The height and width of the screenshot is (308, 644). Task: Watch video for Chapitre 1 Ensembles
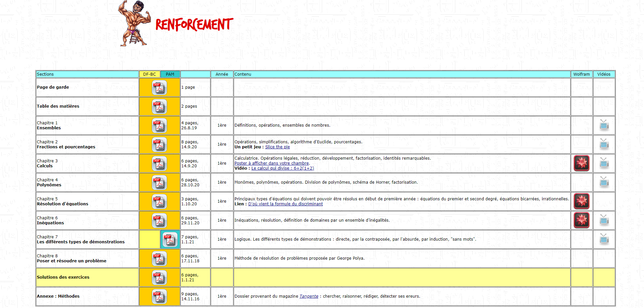click(x=604, y=125)
